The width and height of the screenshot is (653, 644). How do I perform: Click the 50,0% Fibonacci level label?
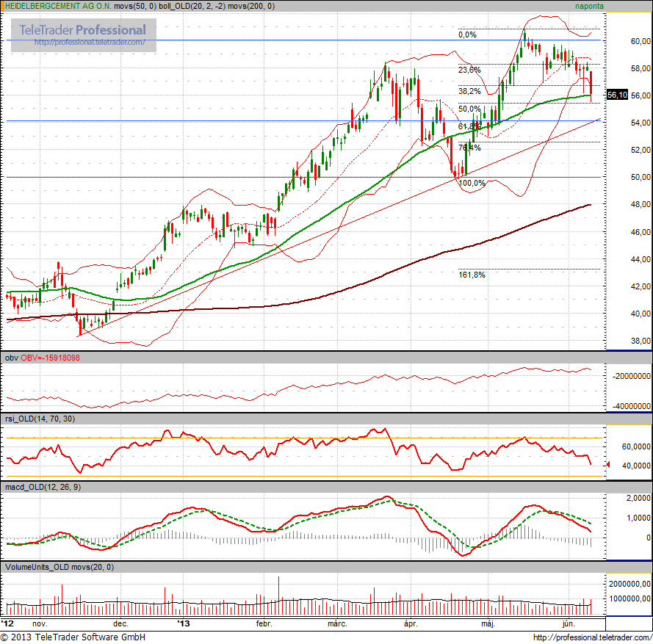click(469, 109)
